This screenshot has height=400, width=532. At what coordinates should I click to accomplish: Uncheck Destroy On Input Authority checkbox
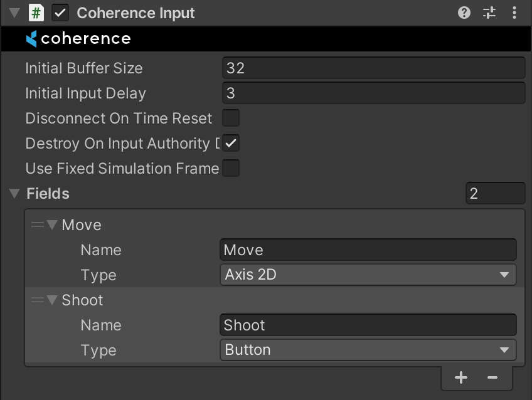(231, 143)
